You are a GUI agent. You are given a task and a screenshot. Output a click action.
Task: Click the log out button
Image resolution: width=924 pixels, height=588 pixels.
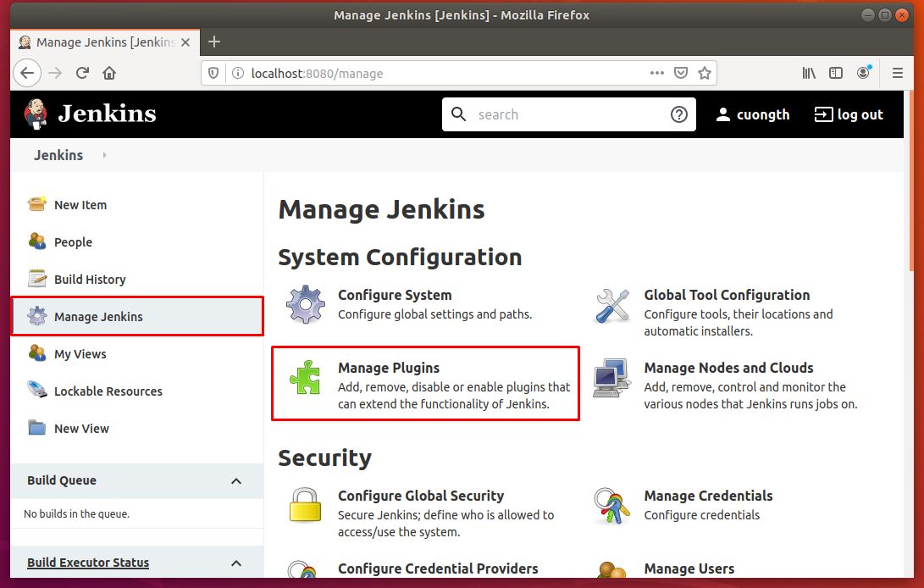point(848,114)
